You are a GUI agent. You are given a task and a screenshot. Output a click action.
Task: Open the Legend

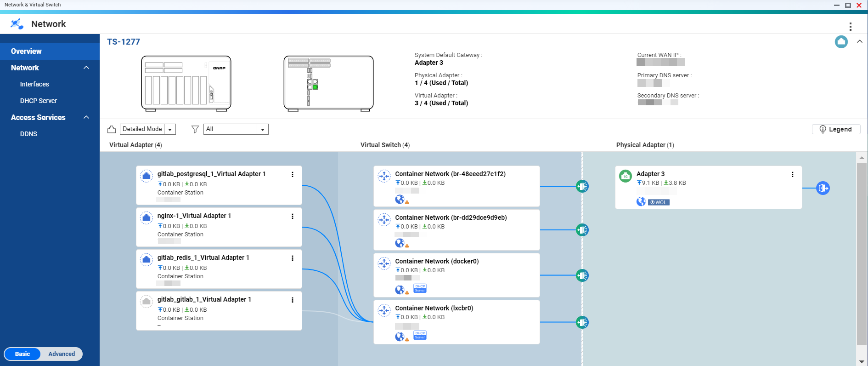836,129
